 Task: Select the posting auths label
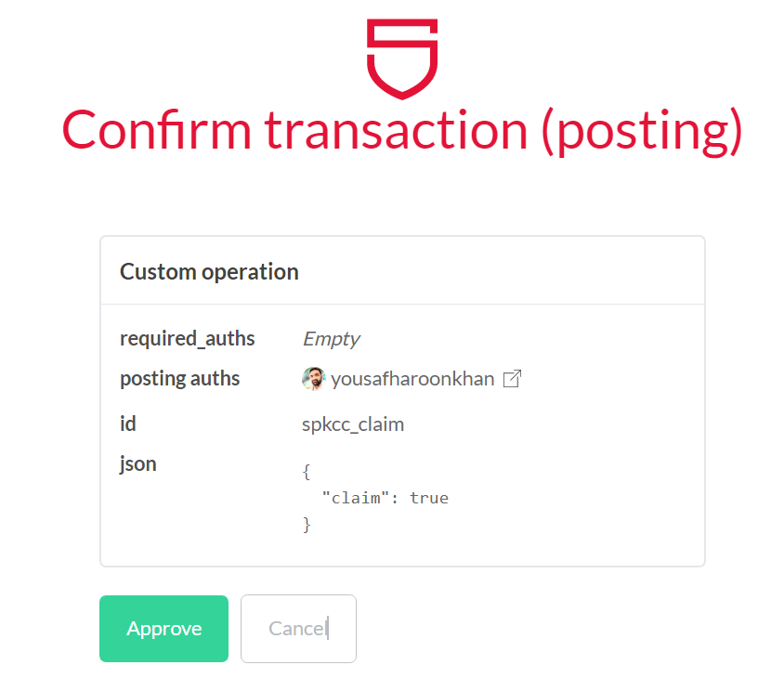180,379
